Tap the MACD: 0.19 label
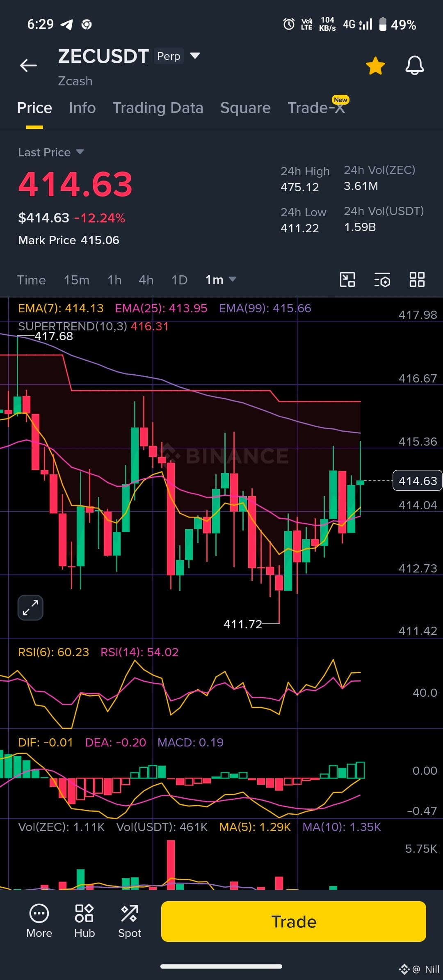Image resolution: width=443 pixels, height=980 pixels. 190,742
